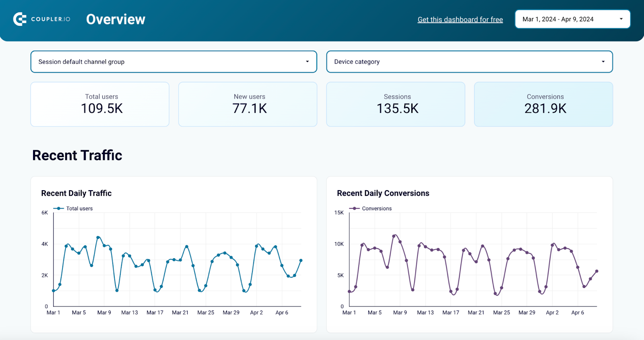Click Mar 29 label on Daily Conversions chart
The height and width of the screenshot is (340, 644).
pyautogui.click(x=527, y=313)
